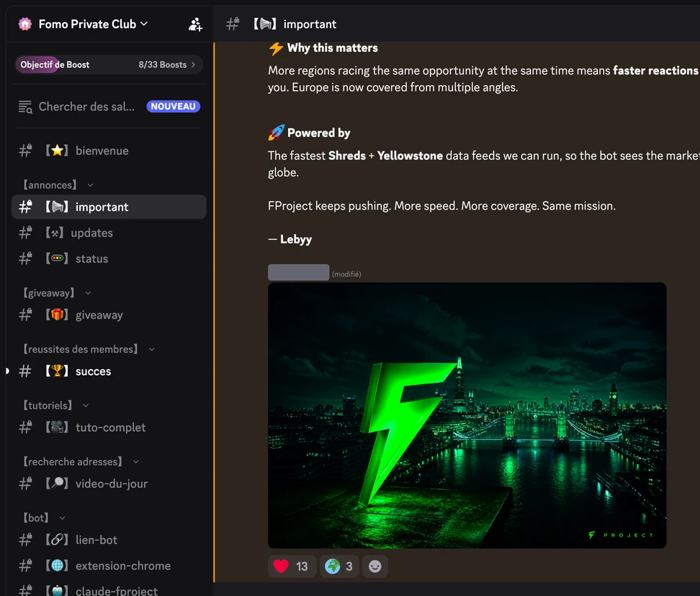Viewport: 700px width, 596px height.
Task: Click the browse channels list icon
Action: pyautogui.click(x=25, y=107)
